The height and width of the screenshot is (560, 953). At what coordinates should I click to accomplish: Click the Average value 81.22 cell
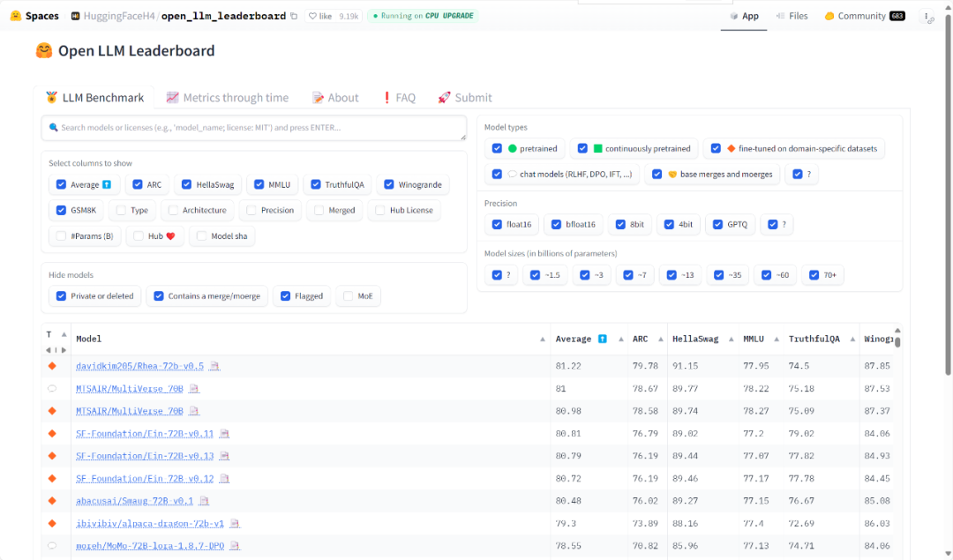pos(568,366)
